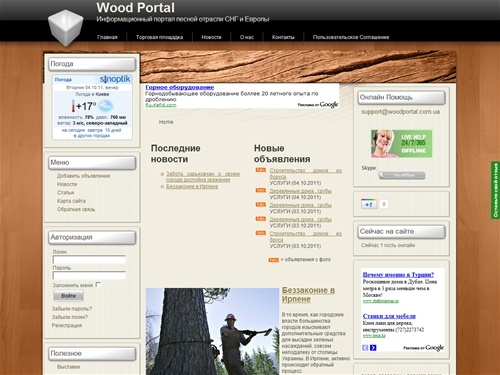Click the previous ad arrow in the Google ads block
500x375 pixels.
(365, 348)
